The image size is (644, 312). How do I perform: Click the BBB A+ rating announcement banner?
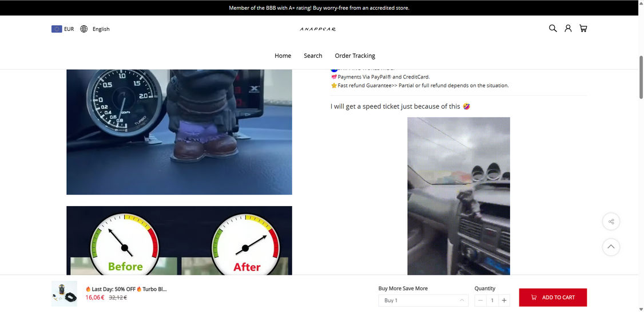tap(319, 8)
